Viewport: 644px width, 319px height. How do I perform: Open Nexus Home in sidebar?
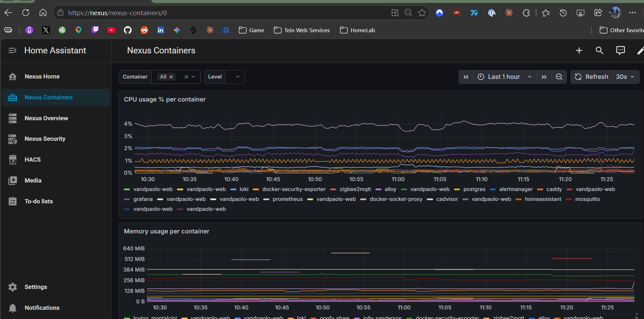(x=56, y=76)
